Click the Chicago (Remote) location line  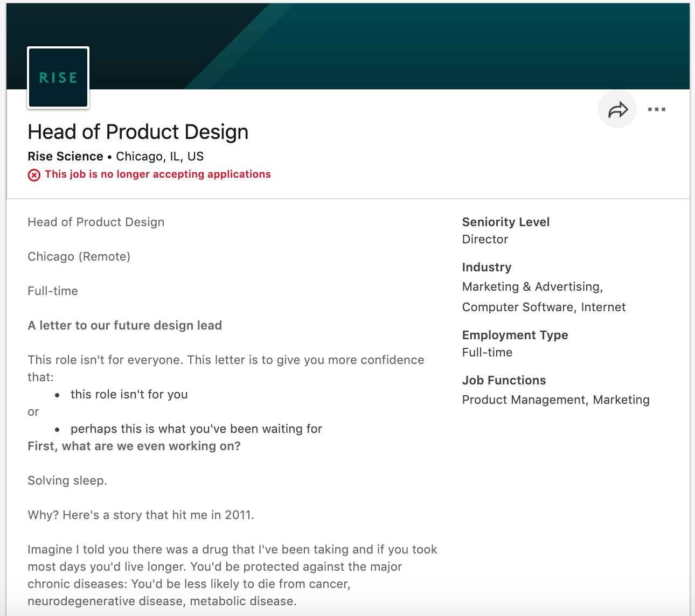coord(79,256)
